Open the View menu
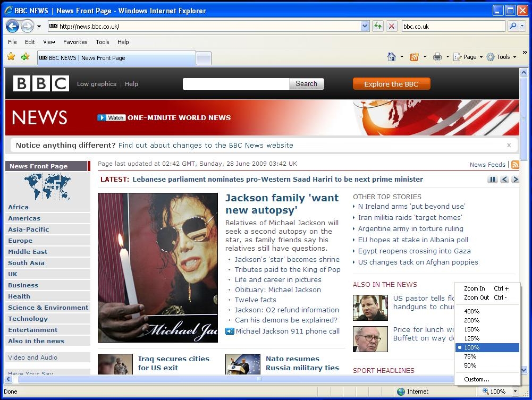 pyautogui.click(x=49, y=42)
